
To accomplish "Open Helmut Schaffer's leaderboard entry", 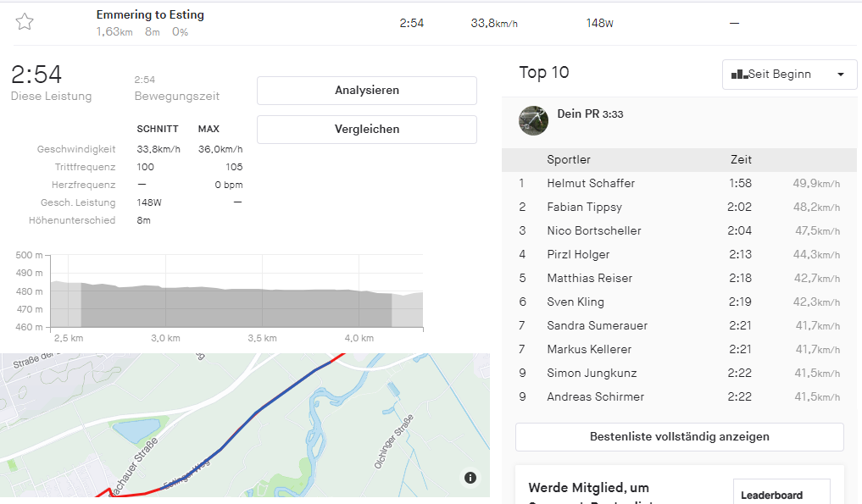I will [x=591, y=184].
